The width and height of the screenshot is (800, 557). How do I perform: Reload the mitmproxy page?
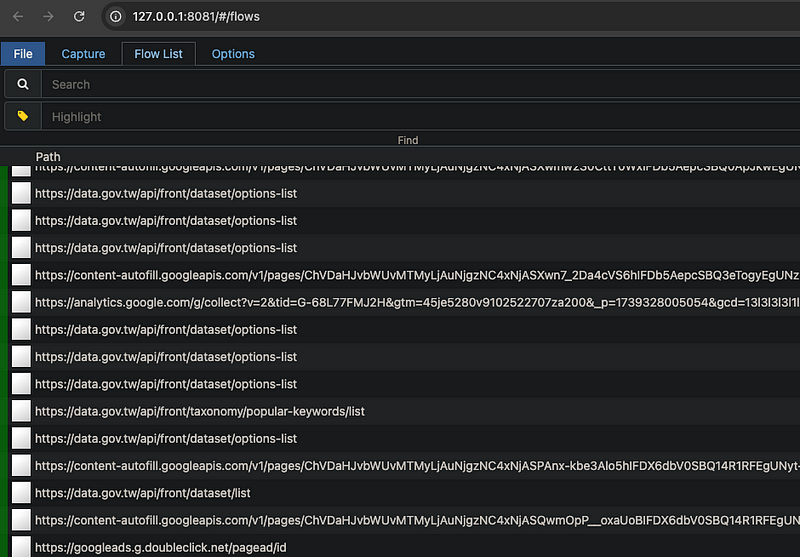tap(79, 16)
